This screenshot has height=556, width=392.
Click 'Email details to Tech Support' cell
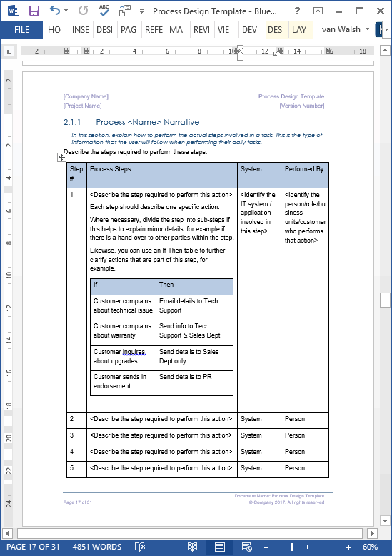point(194,308)
